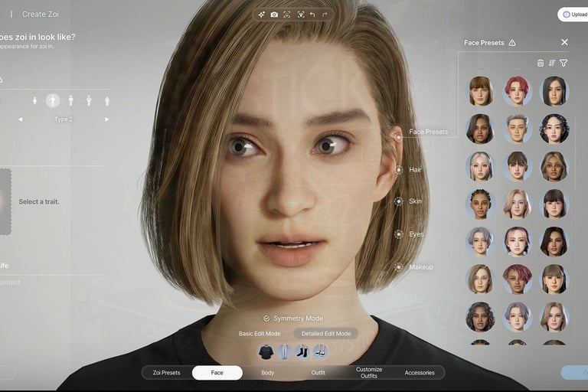Click the trash delete icon in Face Presets
This screenshot has height=392, width=588.
(x=541, y=63)
